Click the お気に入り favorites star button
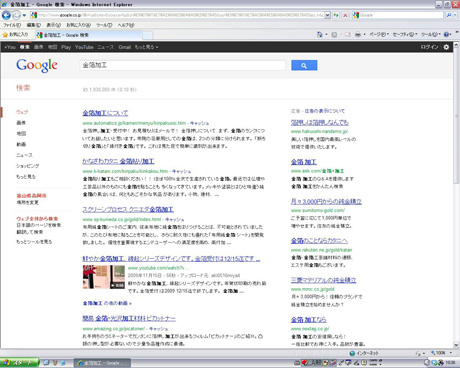This screenshot has height=368, width=460. click(x=15, y=35)
